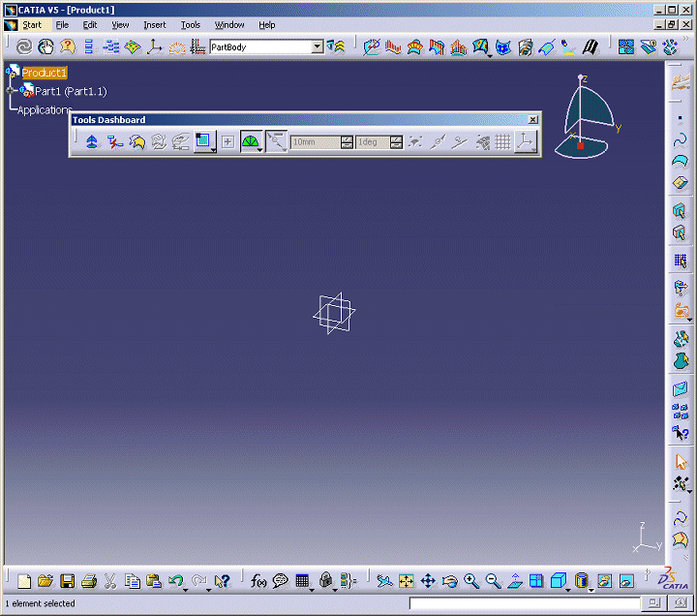The width and height of the screenshot is (697, 616).
Task: Click the Open folder icon
Action: (45, 581)
